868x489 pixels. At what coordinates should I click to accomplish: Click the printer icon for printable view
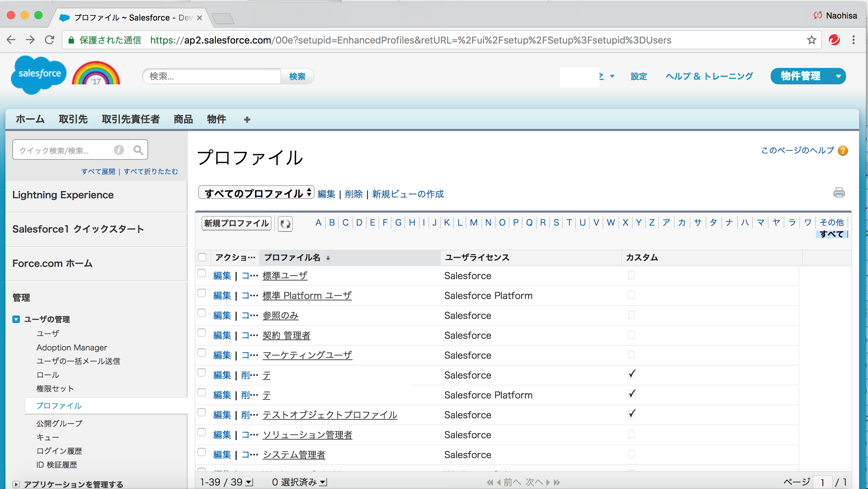839,193
